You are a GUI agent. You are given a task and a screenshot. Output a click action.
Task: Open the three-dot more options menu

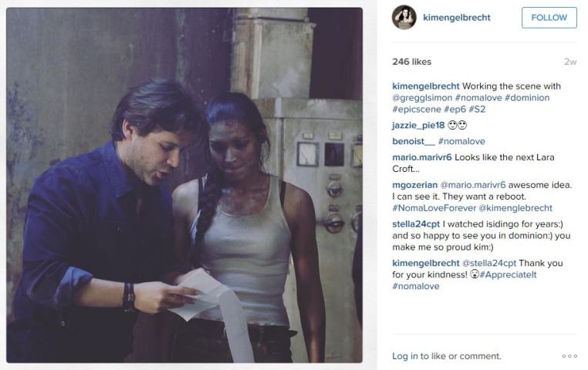569,356
